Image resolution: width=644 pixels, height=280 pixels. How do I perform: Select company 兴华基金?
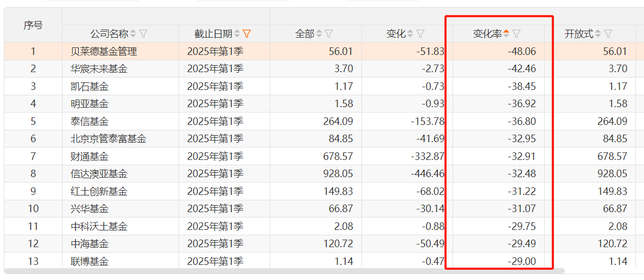pos(90,209)
